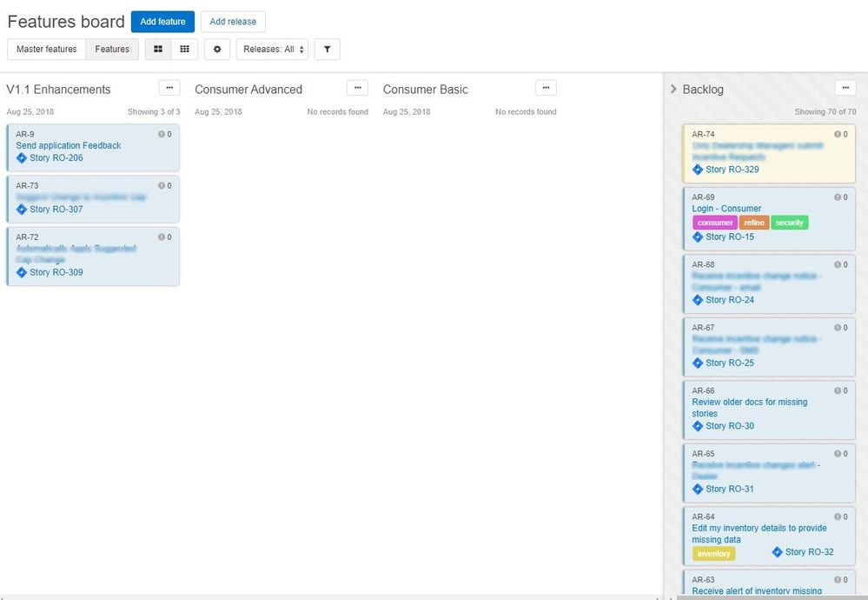Switch to the Master features tab
The image size is (868, 600).
(x=45, y=49)
